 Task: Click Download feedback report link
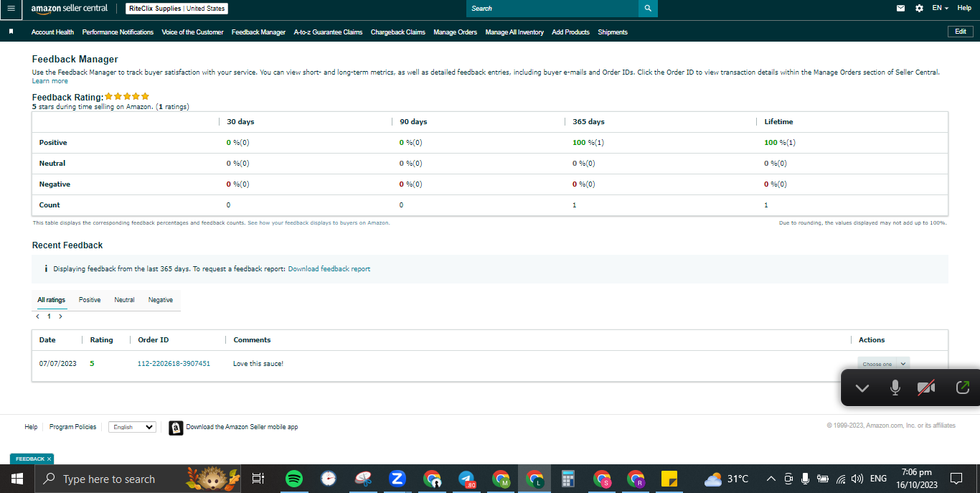tap(329, 269)
